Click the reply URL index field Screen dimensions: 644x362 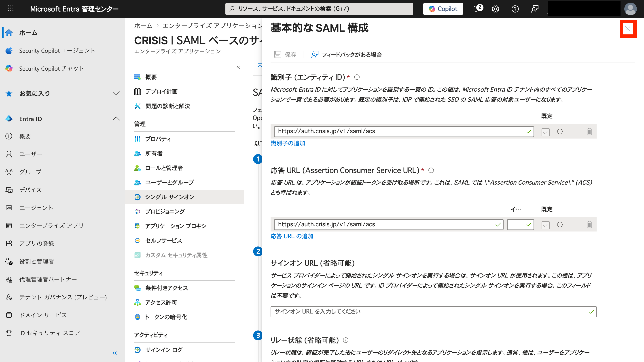point(520,225)
